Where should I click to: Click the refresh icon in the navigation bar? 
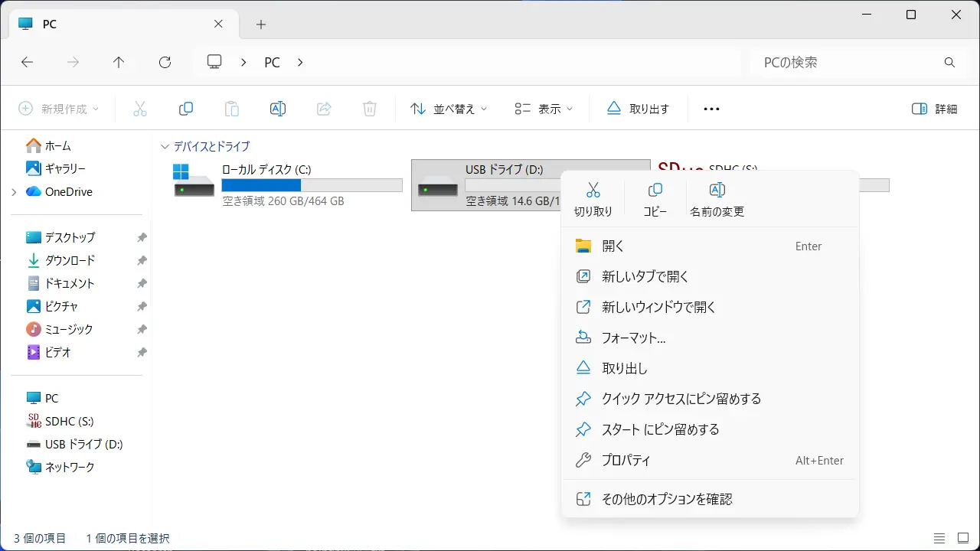click(x=165, y=63)
